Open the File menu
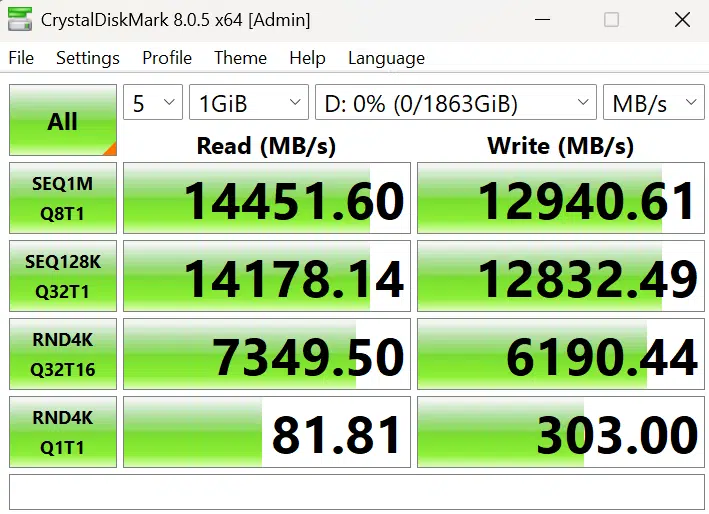This screenshot has width=709, height=514. pyautogui.click(x=21, y=58)
